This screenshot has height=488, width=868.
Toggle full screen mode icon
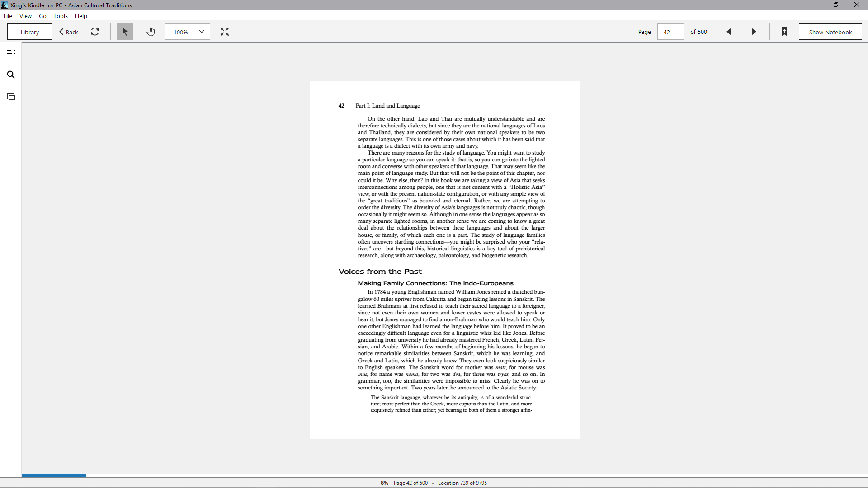pos(225,32)
